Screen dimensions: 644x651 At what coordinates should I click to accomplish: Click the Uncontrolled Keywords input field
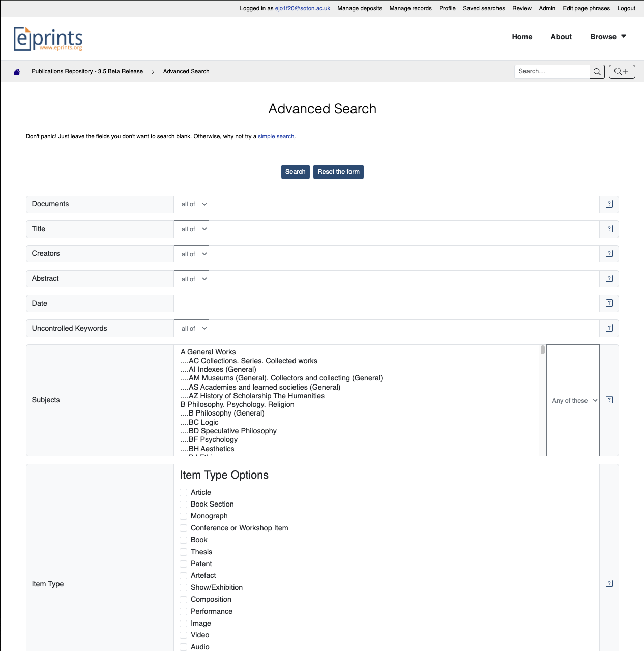point(404,329)
